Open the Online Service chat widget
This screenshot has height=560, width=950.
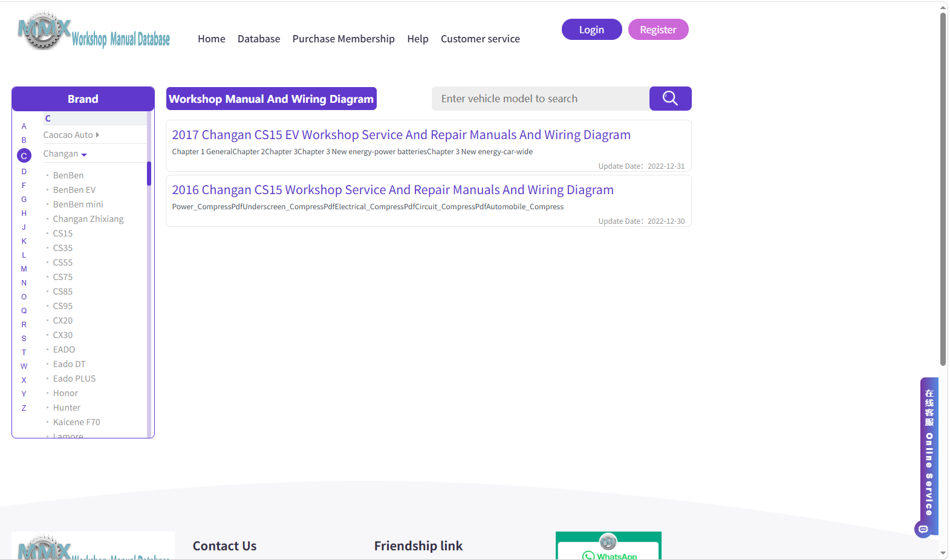(x=929, y=457)
